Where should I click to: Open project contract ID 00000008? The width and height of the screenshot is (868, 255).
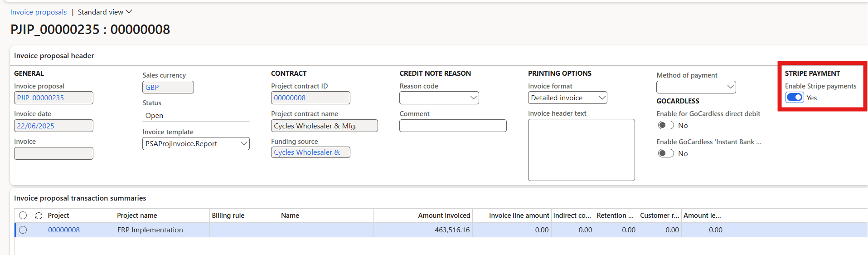[x=290, y=98]
